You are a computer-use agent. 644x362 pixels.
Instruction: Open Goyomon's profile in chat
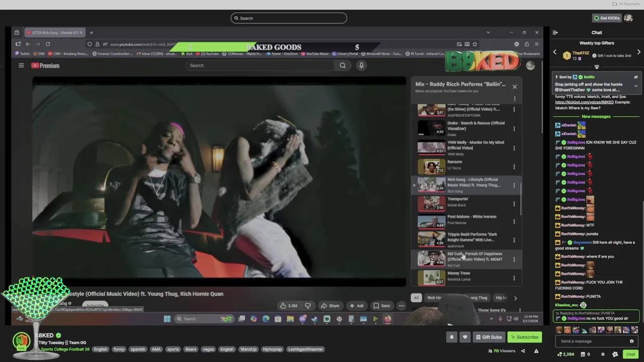(x=582, y=242)
